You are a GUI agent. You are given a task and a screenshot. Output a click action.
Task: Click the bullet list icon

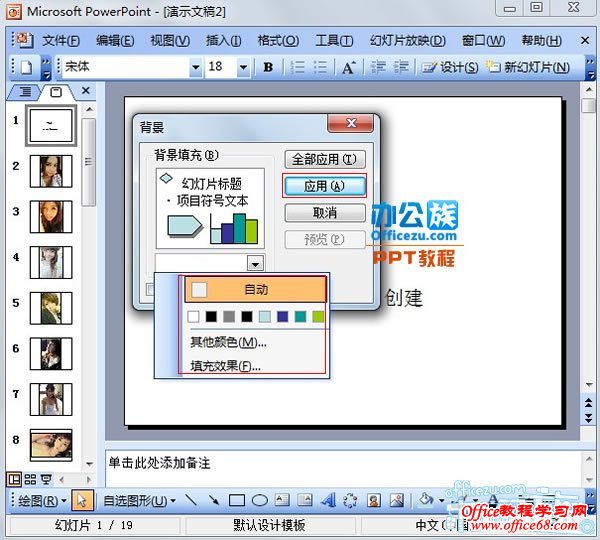320,68
